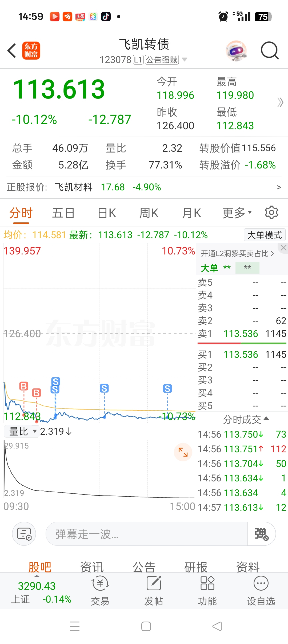The height and width of the screenshot is (644, 288).
Task: Switch to the 日K chart tab
Action: 107,213
